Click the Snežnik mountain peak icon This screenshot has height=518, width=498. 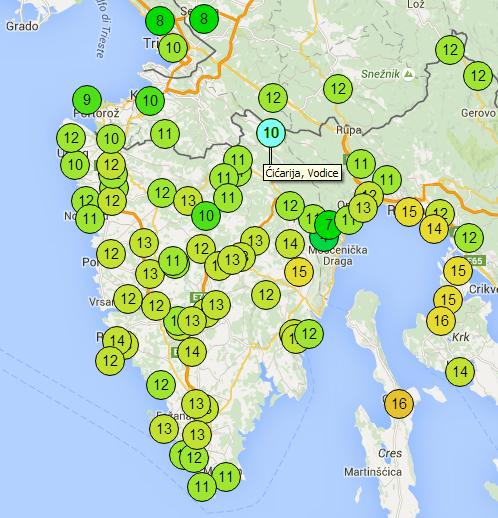(408, 73)
